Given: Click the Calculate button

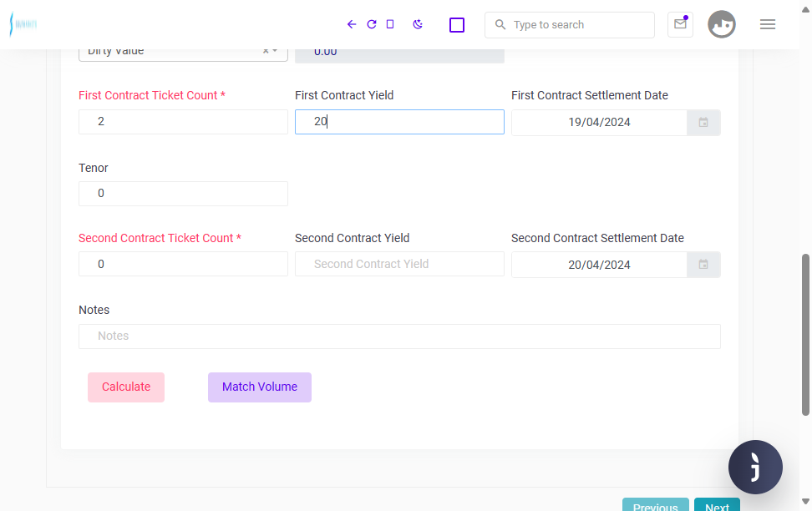Looking at the screenshot, I should [126, 387].
